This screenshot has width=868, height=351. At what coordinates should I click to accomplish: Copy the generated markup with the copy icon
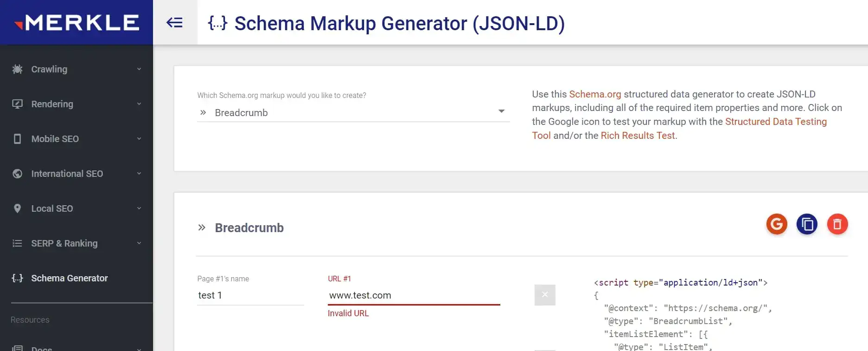pos(807,224)
